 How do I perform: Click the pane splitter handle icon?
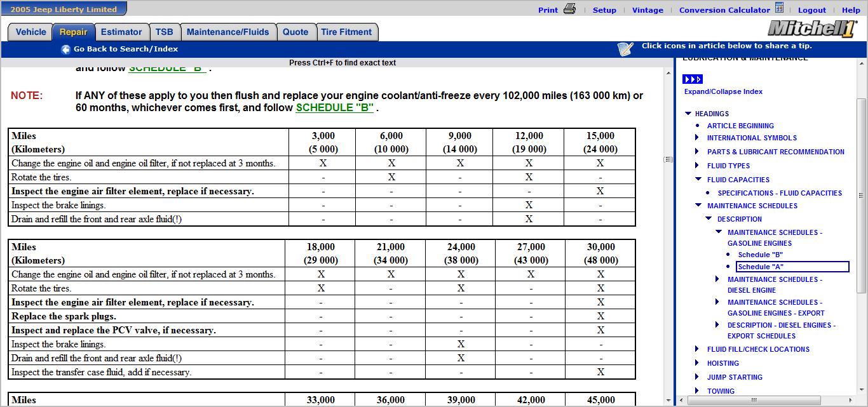pos(668,159)
